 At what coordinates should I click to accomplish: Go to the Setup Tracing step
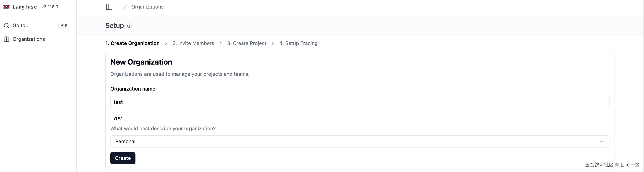(x=298, y=43)
